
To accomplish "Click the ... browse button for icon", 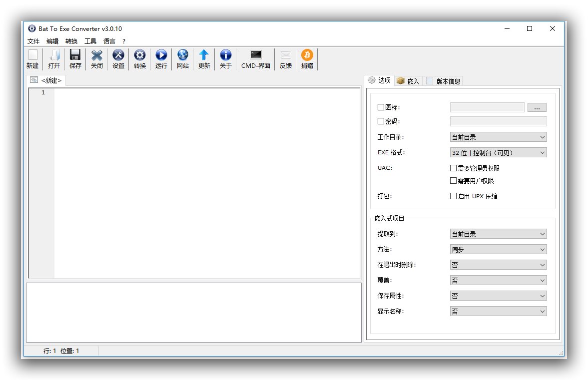I will (x=537, y=107).
